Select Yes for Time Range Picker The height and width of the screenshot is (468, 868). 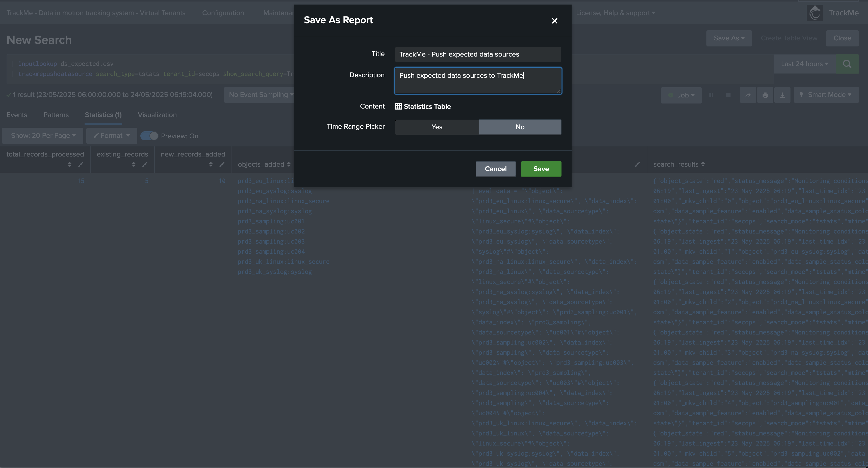tap(437, 127)
